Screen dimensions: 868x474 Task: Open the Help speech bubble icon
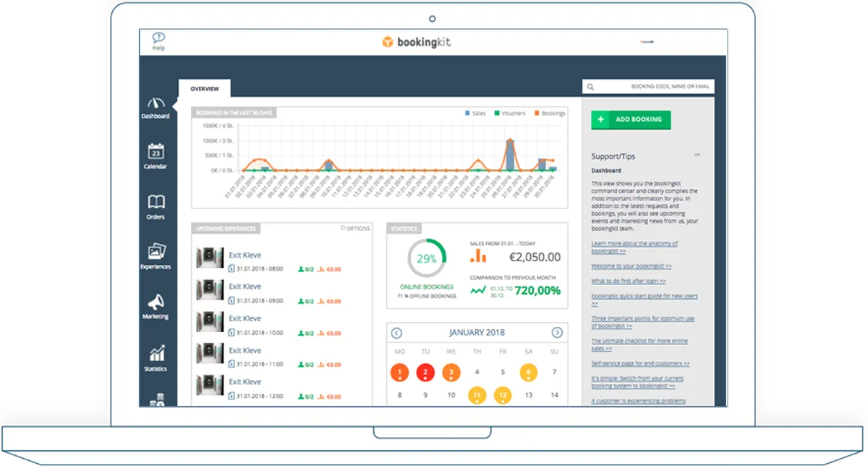click(158, 38)
